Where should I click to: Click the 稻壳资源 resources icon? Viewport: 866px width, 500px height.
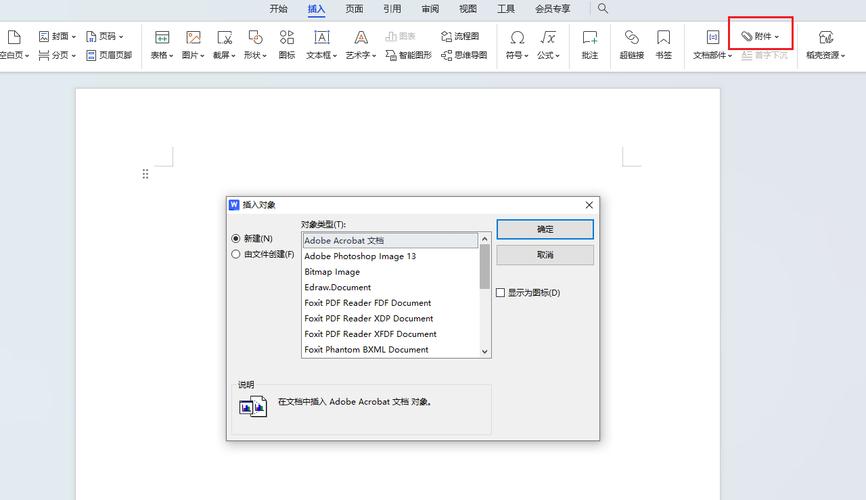[826, 37]
